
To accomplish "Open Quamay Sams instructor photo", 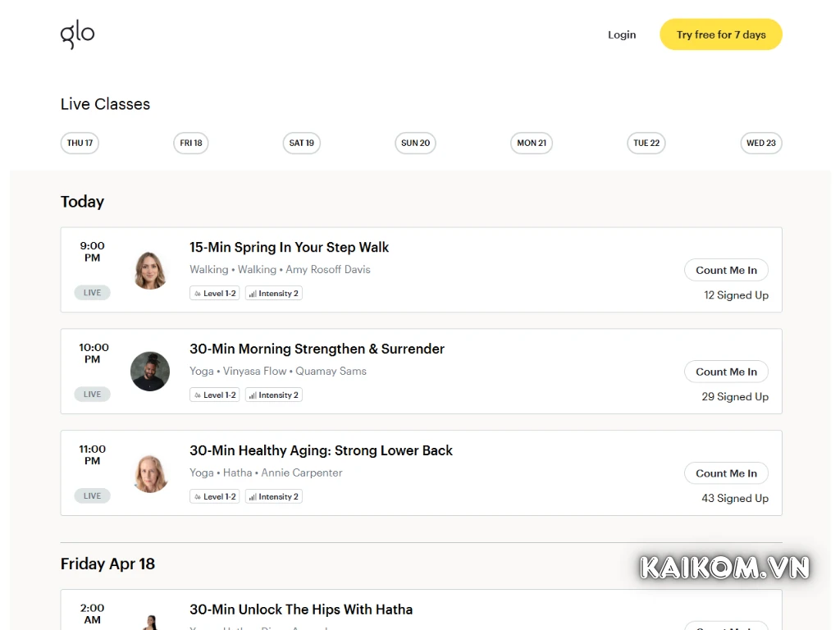I will (150, 372).
